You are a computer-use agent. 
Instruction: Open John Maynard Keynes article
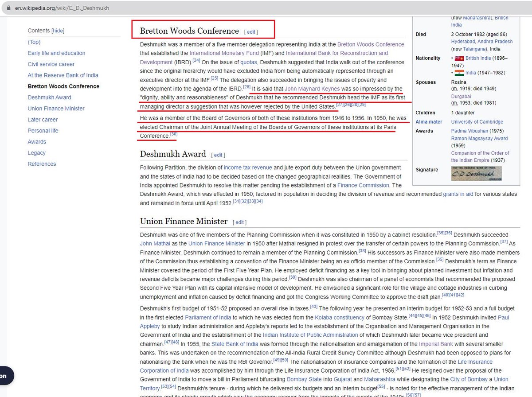[312, 89]
